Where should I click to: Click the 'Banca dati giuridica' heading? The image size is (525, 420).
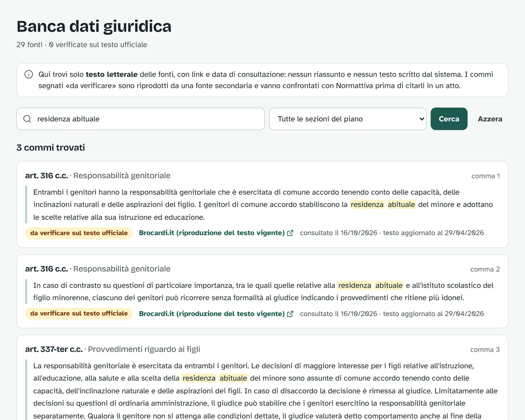point(94,27)
